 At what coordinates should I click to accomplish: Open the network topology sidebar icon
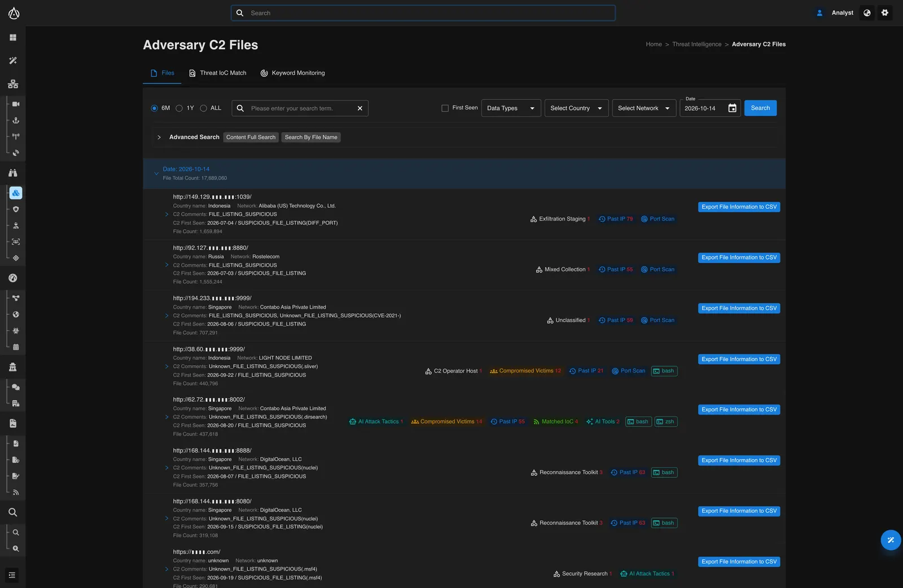[x=13, y=84]
